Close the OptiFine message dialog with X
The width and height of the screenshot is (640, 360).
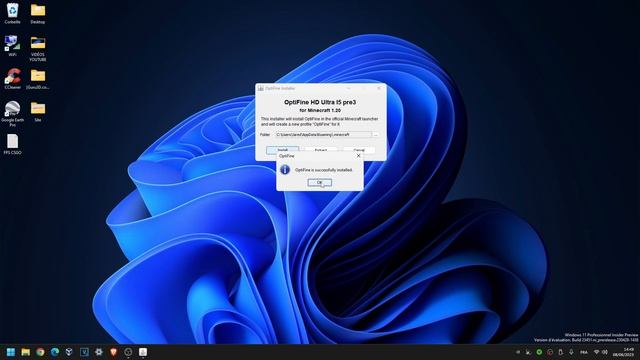pyautogui.click(x=358, y=156)
